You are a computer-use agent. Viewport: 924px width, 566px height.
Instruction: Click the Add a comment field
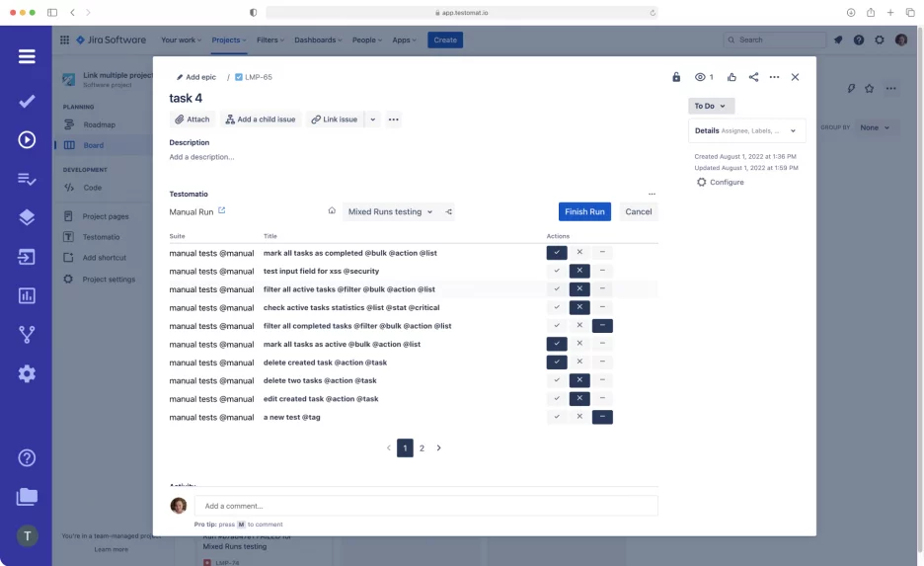pos(426,506)
